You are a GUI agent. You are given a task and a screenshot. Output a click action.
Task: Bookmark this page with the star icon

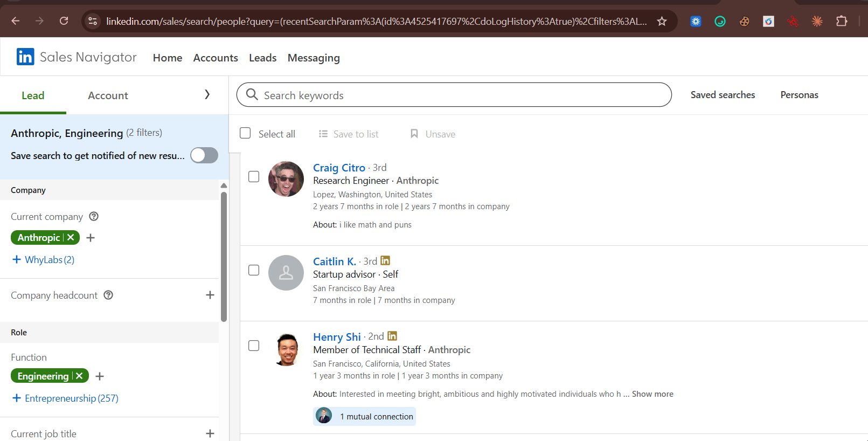[662, 21]
